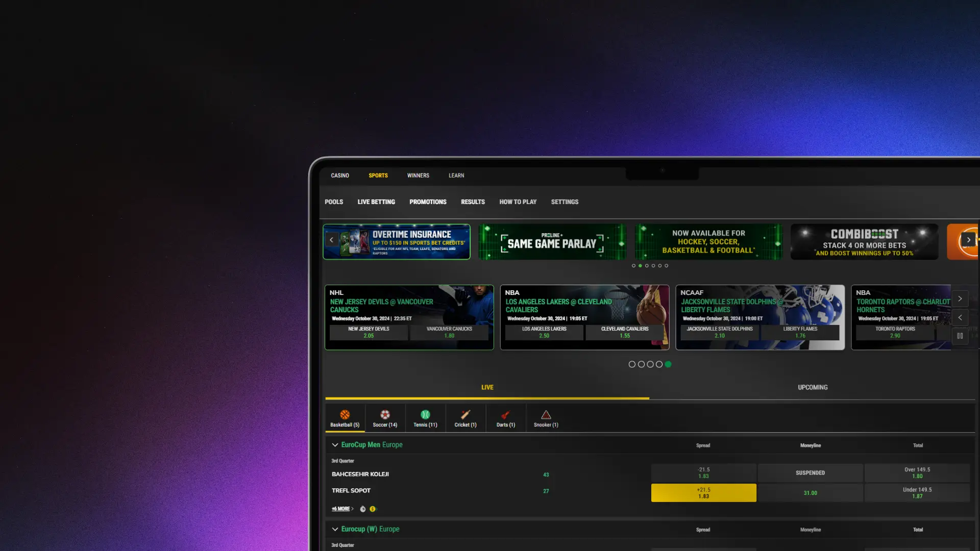Collapse the EuroCup Men Europe section
Viewport: 980px width, 551px height.
335,444
